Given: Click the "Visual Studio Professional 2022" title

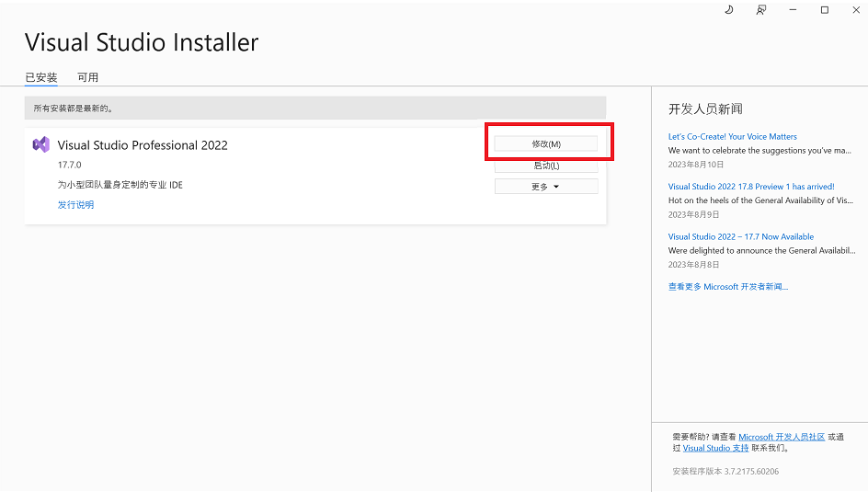Looking at the screenshot, I should tap(143, 145).
